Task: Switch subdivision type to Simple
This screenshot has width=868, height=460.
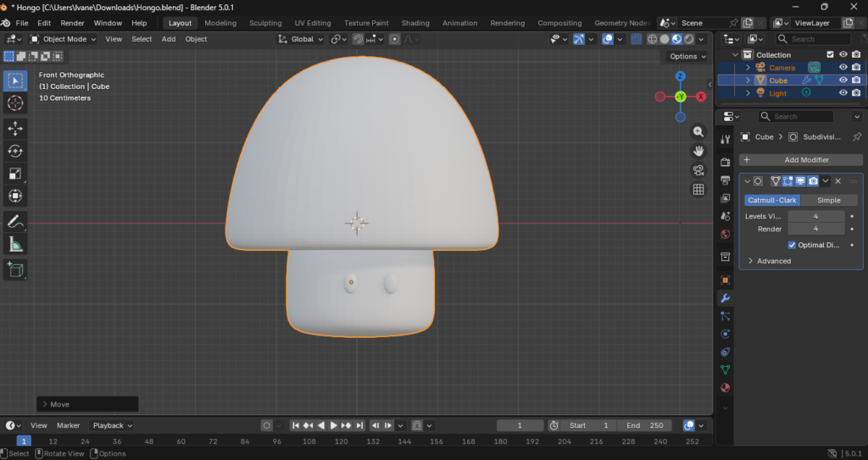Action: [x=828, y=201]
